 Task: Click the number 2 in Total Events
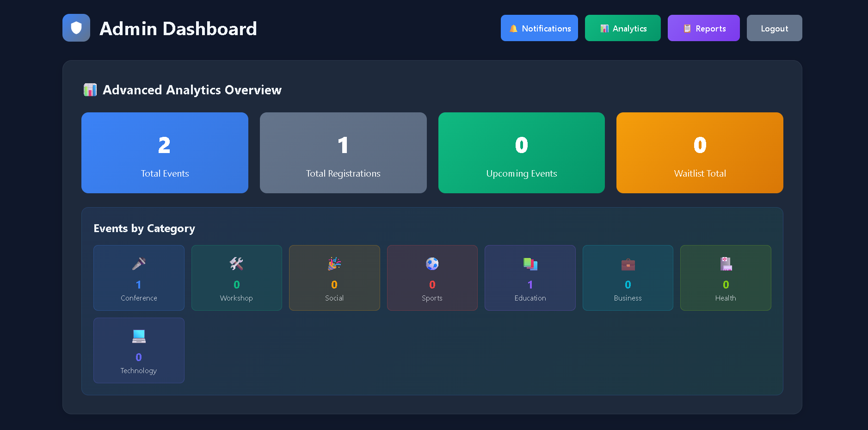(165, 145)
